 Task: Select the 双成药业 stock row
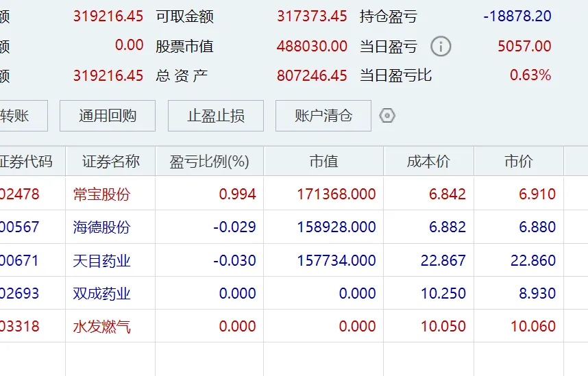point(294,293)
